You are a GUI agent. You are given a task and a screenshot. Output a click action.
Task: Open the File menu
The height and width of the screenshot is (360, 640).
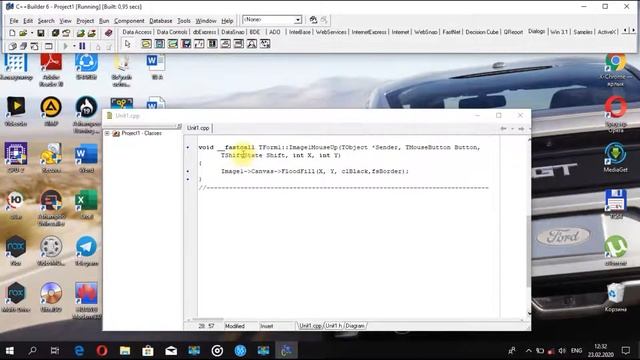pos(14,21)
